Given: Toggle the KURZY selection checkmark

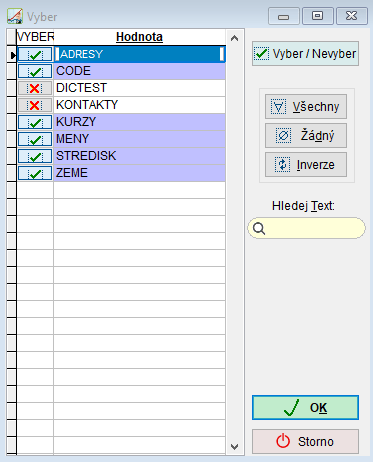Looking at the screenshot, I should click(35, 122).
